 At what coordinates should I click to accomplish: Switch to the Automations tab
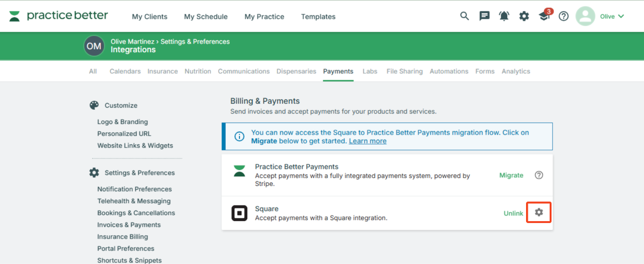(x=449, y=71)
